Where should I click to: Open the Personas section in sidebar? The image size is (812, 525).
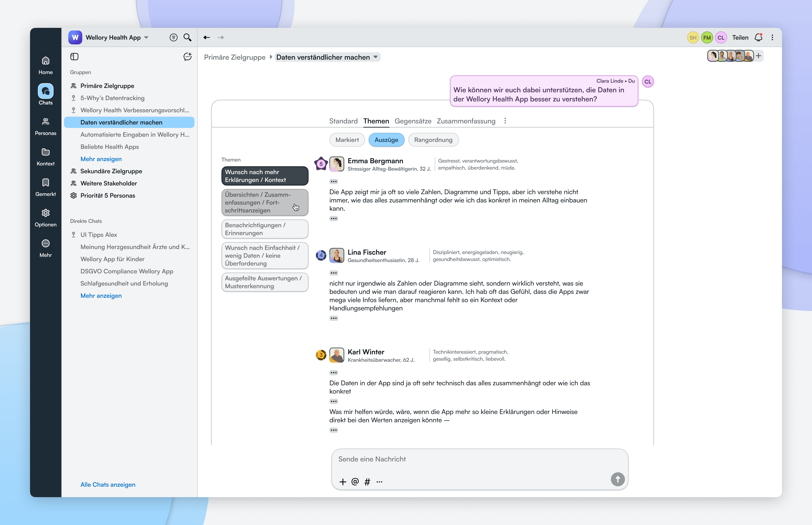[x=45, y=126]
